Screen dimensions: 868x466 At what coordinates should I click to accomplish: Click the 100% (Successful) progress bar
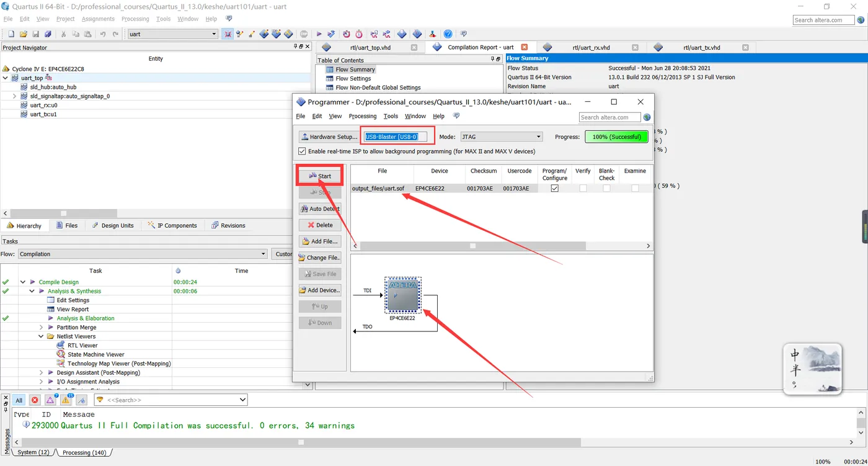pos(616,137)
